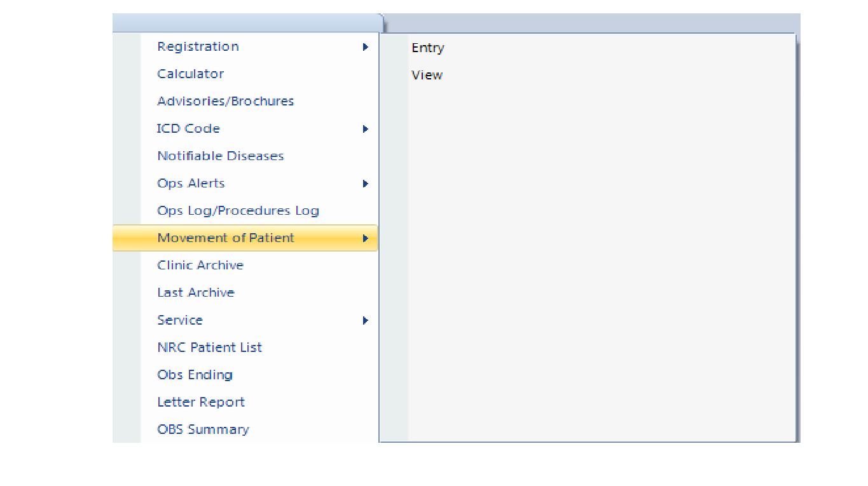Select the Ops Alerts menu entry
Viewport: 868px width, 486px height.
point(191,184)
